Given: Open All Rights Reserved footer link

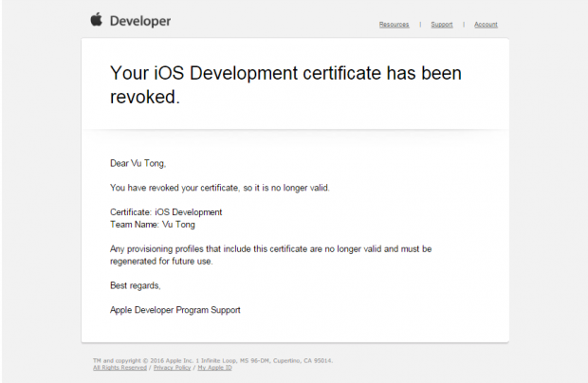Looking at the screenshot, I should pos(119,367).
